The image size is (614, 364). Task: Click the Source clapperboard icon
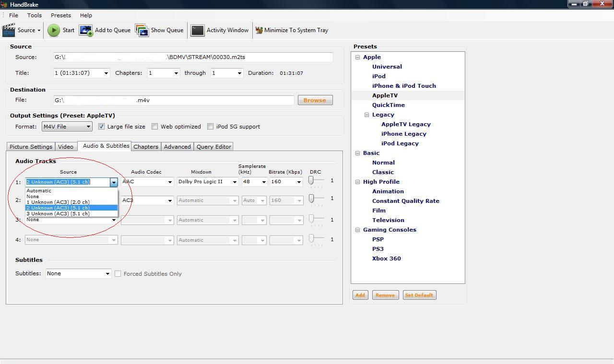click(x=9, y=30)
